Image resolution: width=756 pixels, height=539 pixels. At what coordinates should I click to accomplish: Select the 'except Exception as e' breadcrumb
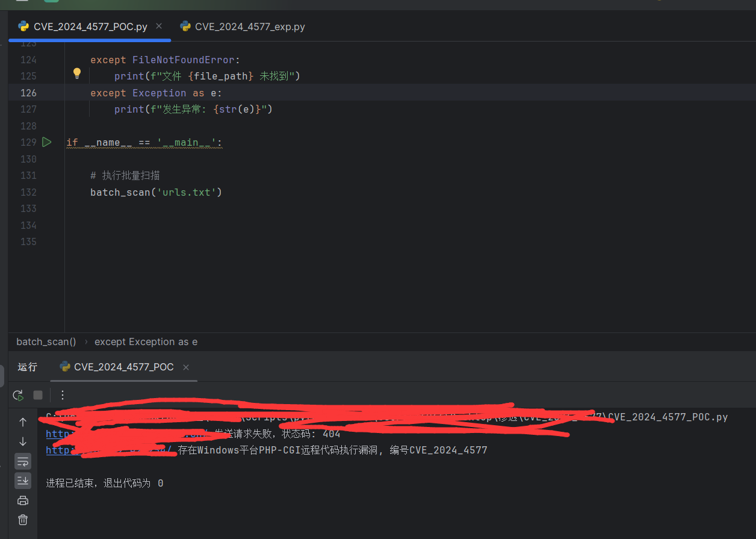tap(146, 341)
